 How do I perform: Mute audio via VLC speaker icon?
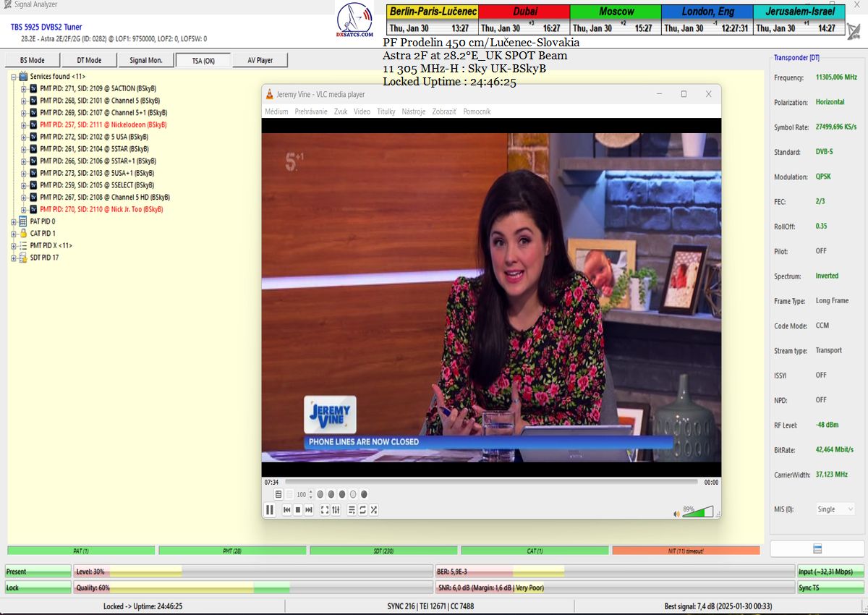677,514
